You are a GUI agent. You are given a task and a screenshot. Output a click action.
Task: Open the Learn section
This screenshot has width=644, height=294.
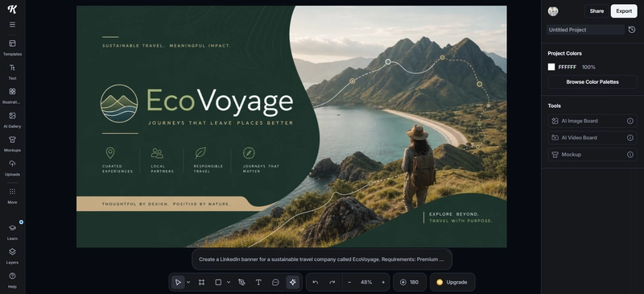(x=12, y=232)
